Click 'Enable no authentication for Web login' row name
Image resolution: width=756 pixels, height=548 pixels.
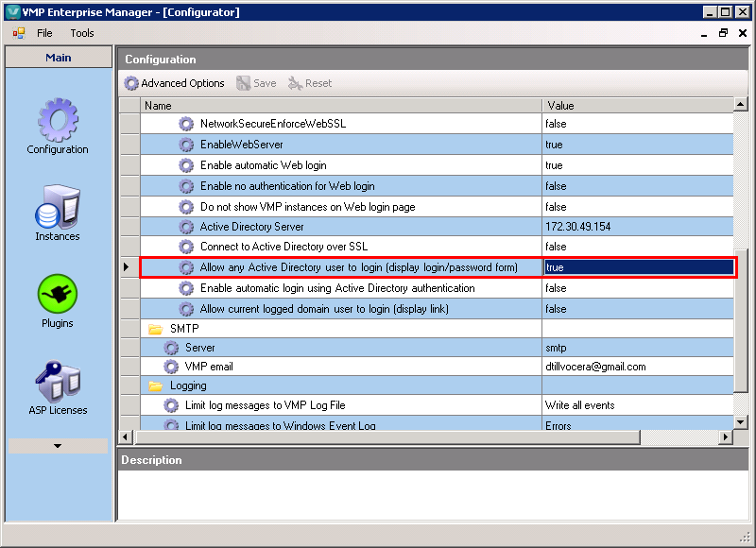[x=287, y=186]
